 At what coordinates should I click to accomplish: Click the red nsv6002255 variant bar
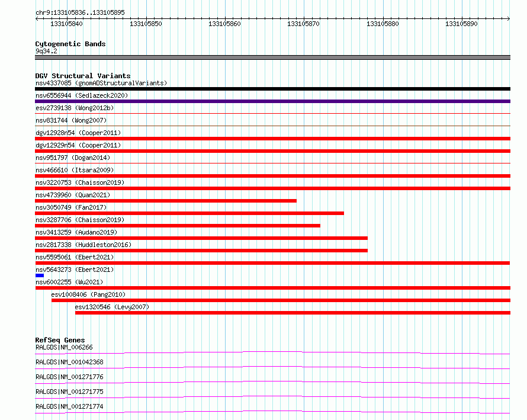[x=272, y=288]
